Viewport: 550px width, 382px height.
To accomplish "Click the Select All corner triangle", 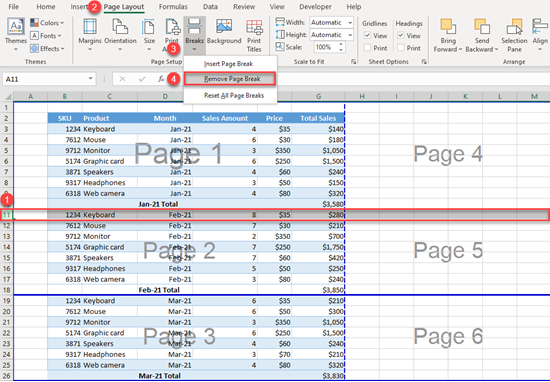I will coord(7,96).
